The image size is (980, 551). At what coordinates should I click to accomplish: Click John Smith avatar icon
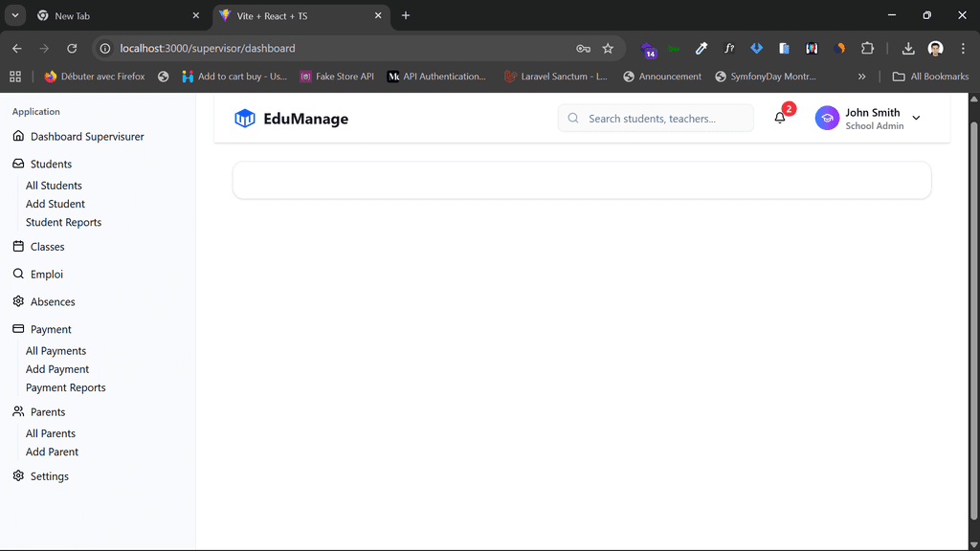tap(827, 118)
